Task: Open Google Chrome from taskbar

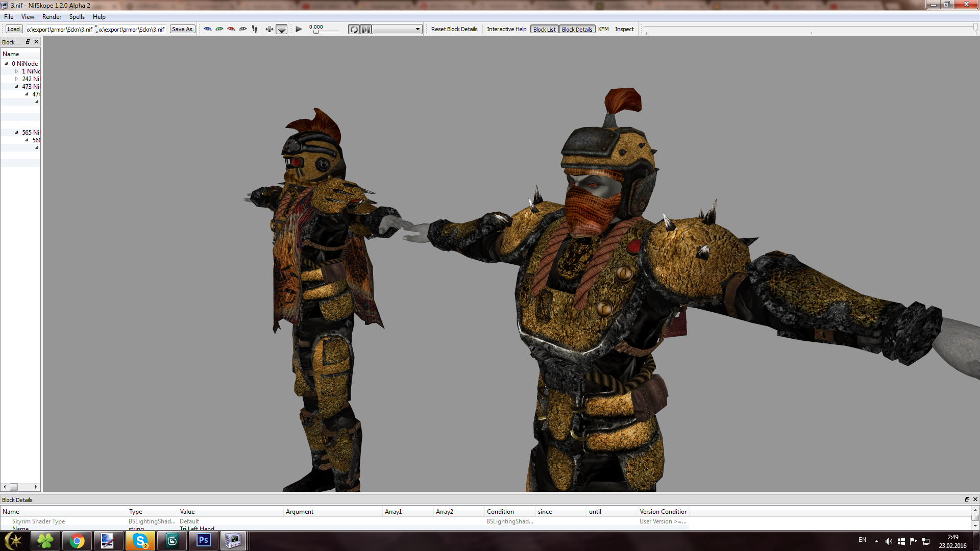Action: [77, 541]
